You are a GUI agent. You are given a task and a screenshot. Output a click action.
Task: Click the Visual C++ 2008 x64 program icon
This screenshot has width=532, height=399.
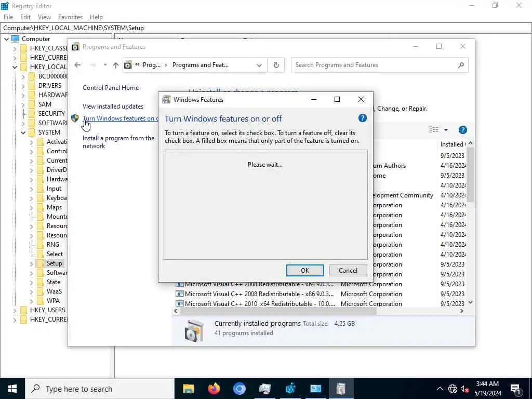[x=179, y=284]
